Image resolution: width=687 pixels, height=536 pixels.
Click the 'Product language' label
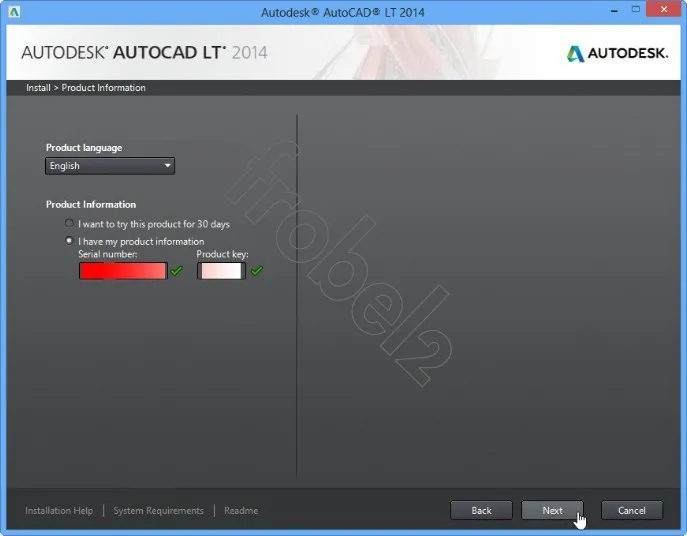point(84,148)
